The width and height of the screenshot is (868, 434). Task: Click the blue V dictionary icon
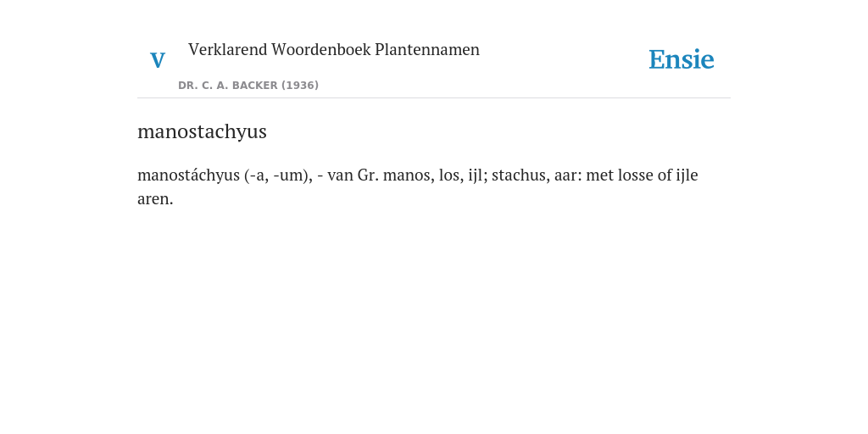click(158, 60)
